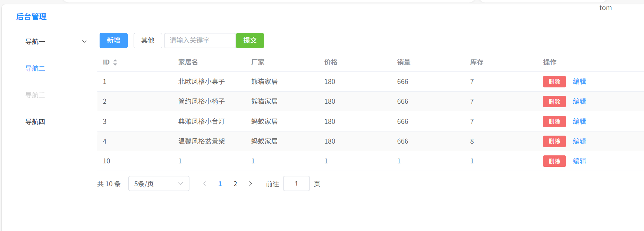Select 导航一 in sidebar
Image resolution: width=644 pixels, height=231 pixels.
click(x=35, y=42)
